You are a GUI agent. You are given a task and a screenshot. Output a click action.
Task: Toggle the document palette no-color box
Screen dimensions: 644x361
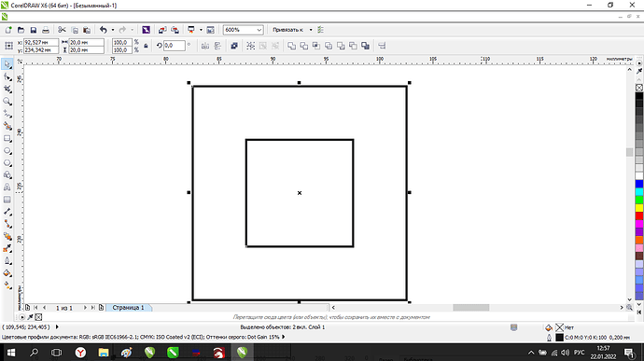click(38, 317)
